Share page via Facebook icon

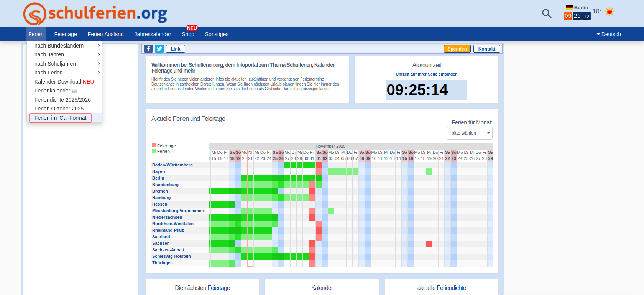pos(148,49)
